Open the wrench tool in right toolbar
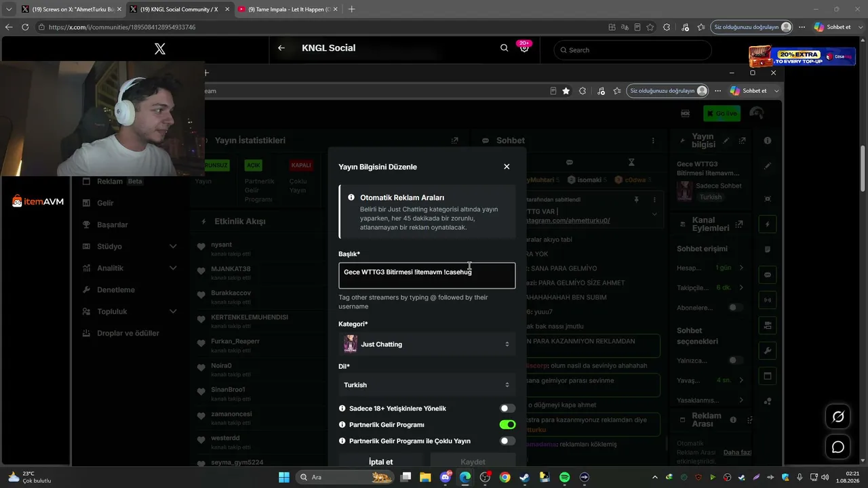This screenshot has width=868, height=488. tap(768, 350)
